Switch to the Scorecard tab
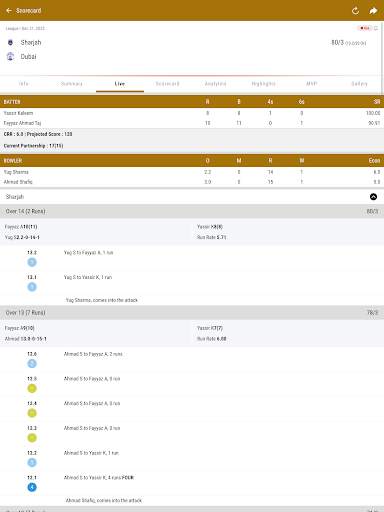 pos(168,84)
